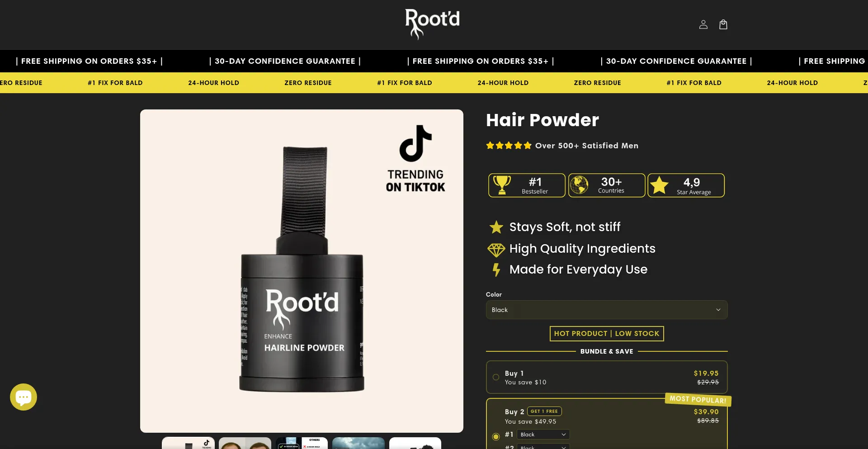868x449 pixels.
Task: Click the Hot Product Low Stock badge
Action: coord(607,334)
